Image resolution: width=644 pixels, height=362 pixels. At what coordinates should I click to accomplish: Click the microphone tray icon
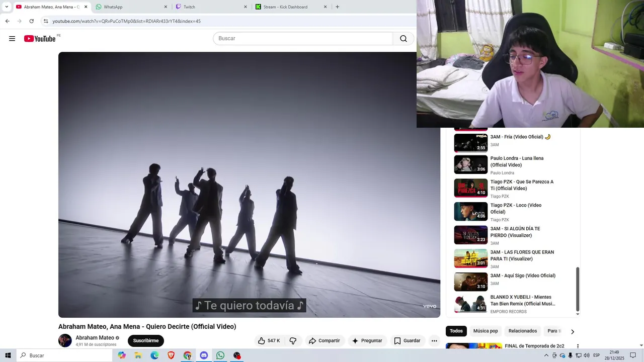pos(570,355)
